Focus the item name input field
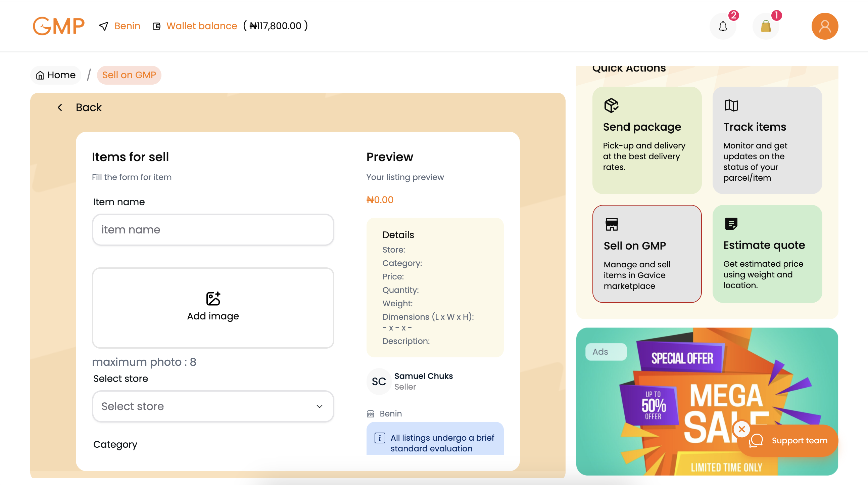Image resolution: width=868 pixels, height=485 pixels. tap(213, 230)
